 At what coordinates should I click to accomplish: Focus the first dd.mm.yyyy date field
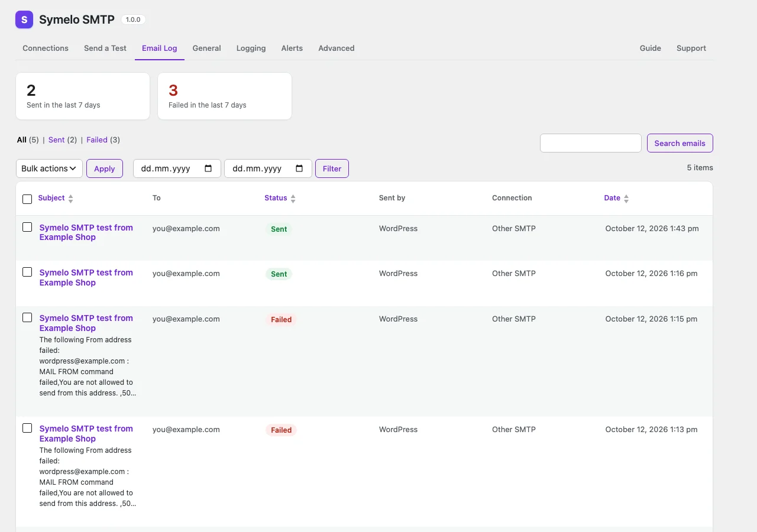pyautogui.click(x=177, y=168)
